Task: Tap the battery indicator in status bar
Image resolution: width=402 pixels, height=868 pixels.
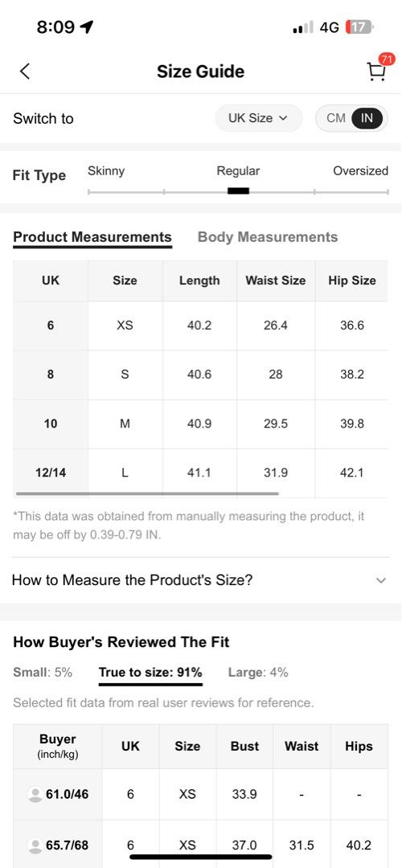Action: (x=359, y=27)
